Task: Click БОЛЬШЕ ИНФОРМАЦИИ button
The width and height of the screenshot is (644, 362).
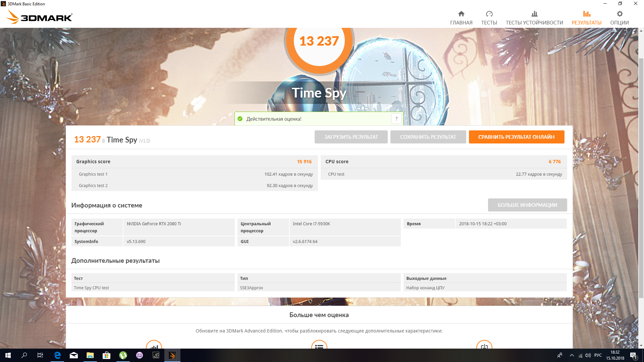Action: coord(527,205)
